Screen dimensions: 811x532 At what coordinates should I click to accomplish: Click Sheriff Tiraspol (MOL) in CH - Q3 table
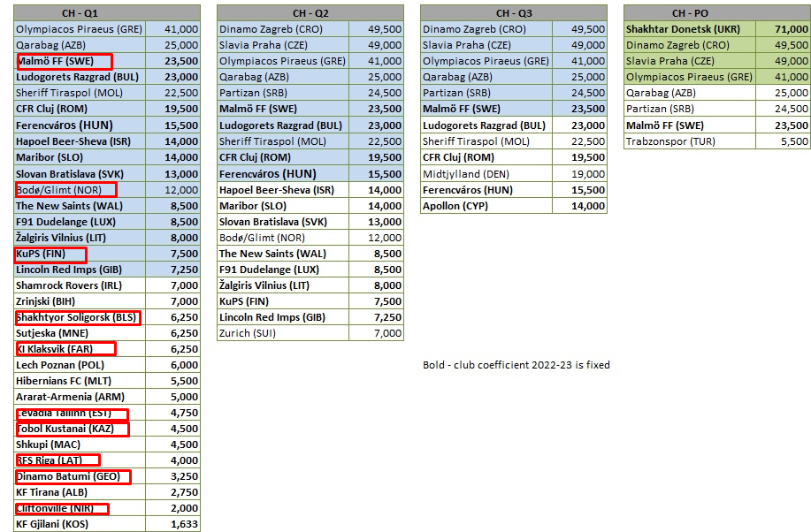[x=486, y=141]
